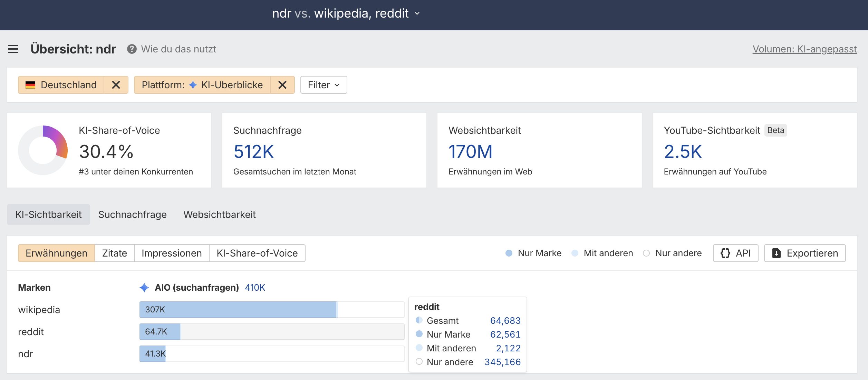Viewport: 868px width, 380px height.
Task: Click the curly braces API icon
Action: coord(725,253)
